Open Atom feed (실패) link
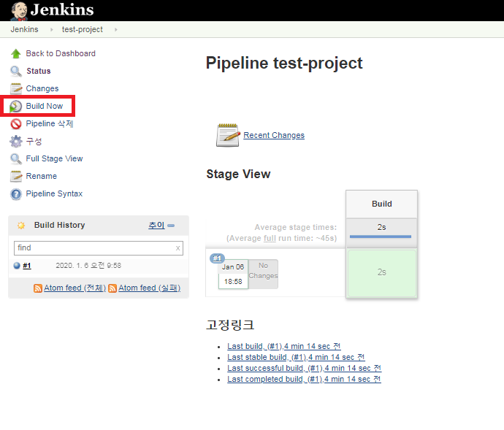Viewport: 504px width, 430px height. 150,288
